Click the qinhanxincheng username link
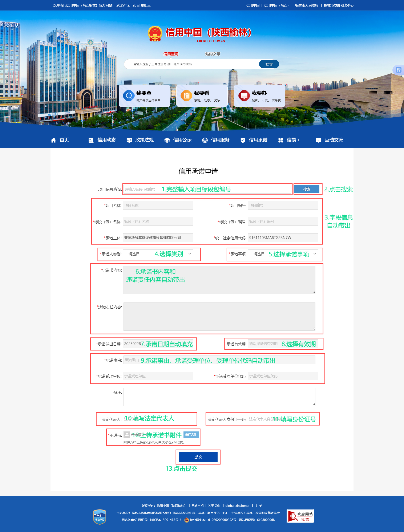Viewport: 404px width, 532px height. [237, 506]
